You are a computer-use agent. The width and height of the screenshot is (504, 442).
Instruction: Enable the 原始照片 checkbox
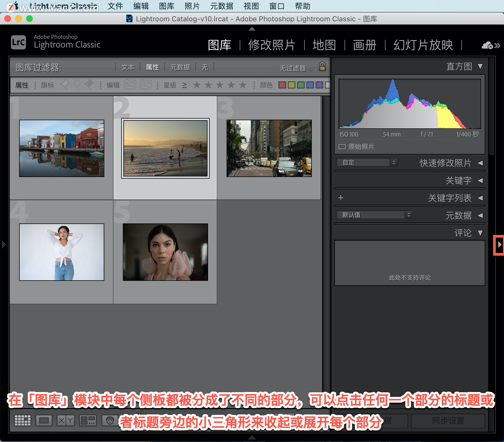pyautogui.click(x=342, y=147)
